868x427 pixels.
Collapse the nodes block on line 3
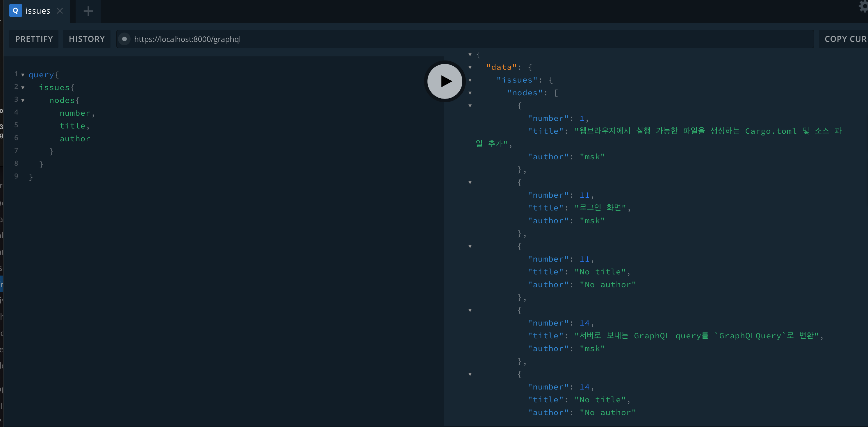coord(23,101)
